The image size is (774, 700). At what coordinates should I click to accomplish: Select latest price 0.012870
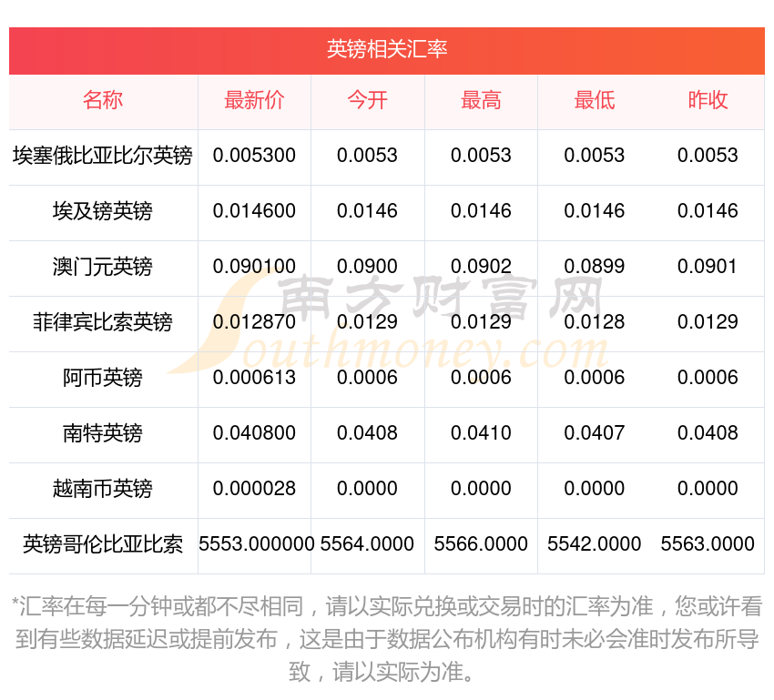tap(254, 322)
